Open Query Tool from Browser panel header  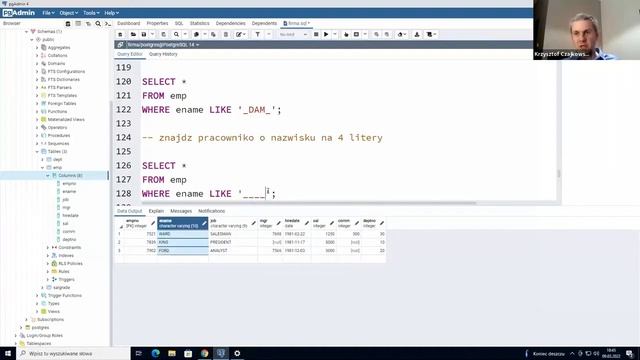click(x=68, y=24)
